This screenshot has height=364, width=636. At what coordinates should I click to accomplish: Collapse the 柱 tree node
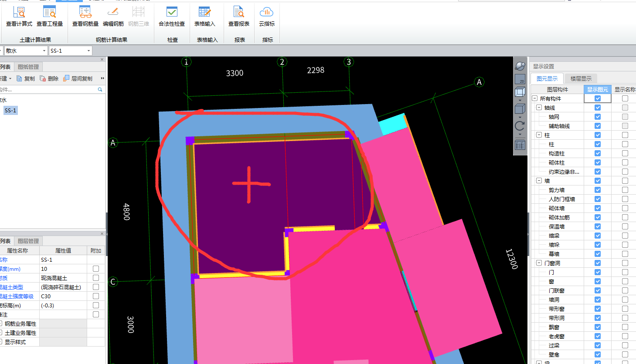click(x=539, y=135)
